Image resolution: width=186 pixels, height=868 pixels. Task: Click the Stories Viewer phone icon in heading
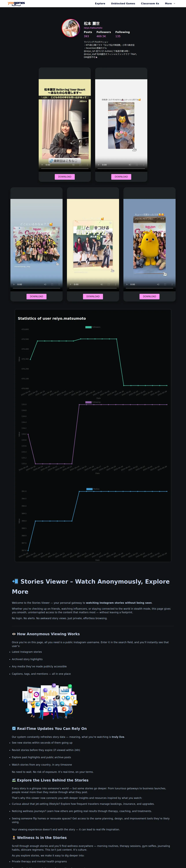click(15, 581)
